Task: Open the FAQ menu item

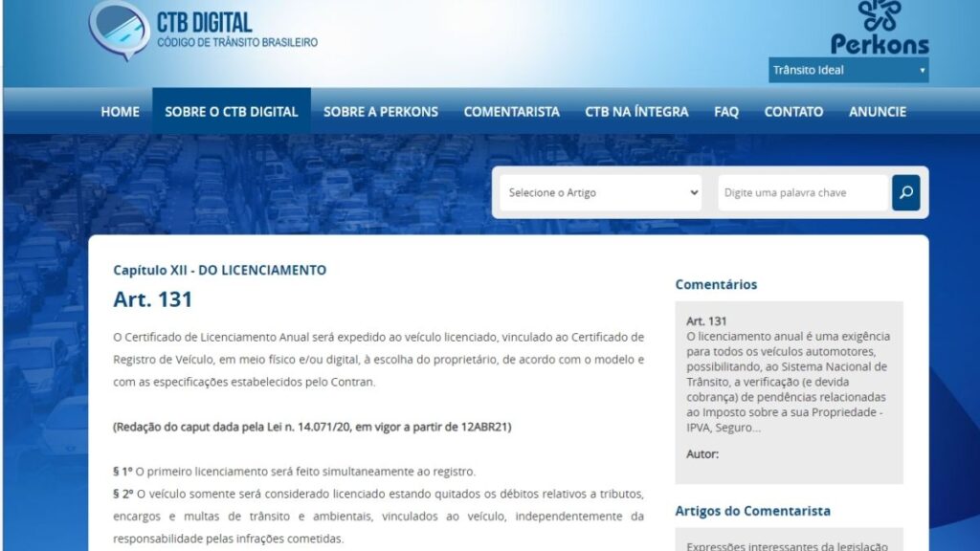Action: (725, 111)
